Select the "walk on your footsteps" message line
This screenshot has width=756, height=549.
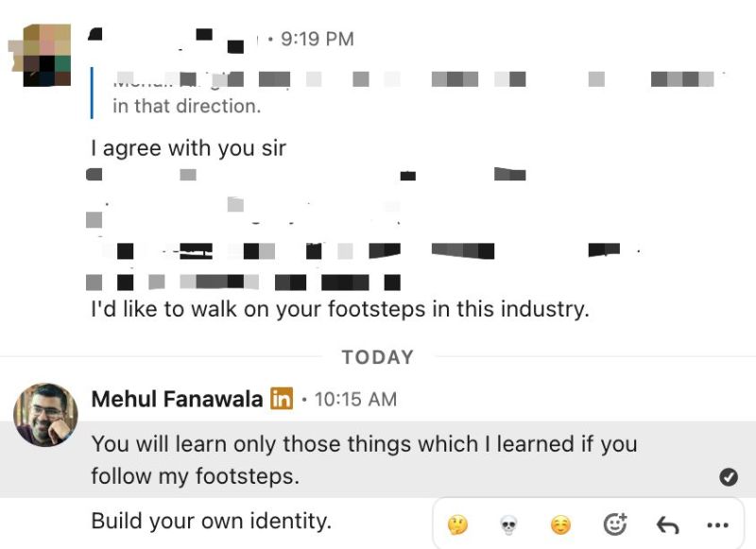pos(339,309)
